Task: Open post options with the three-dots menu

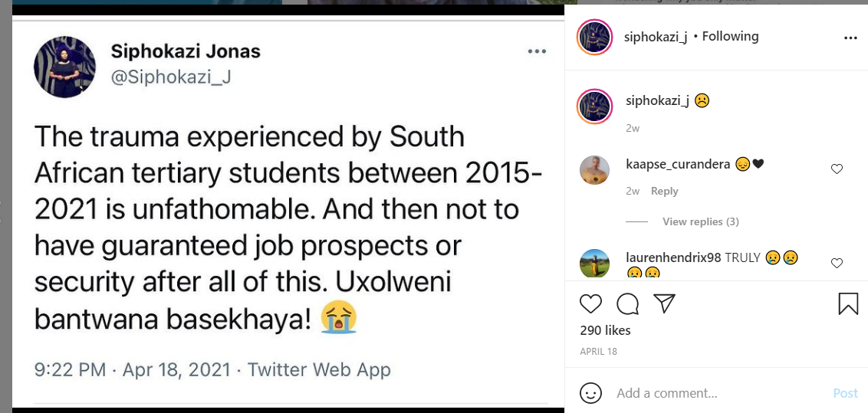Action: 850,38
